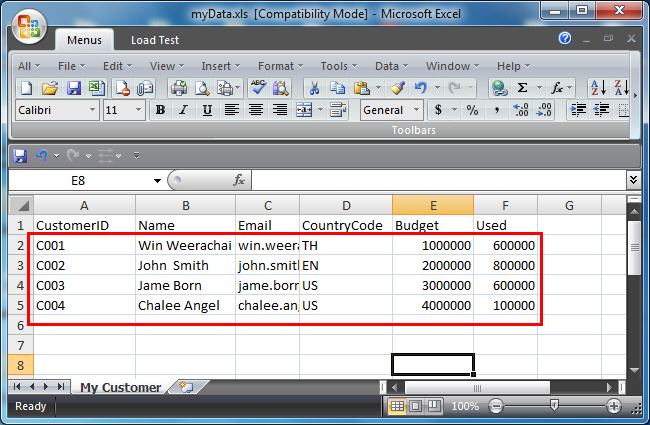
Task: Select the My Customer sheet tab
Action: (120, 387)
